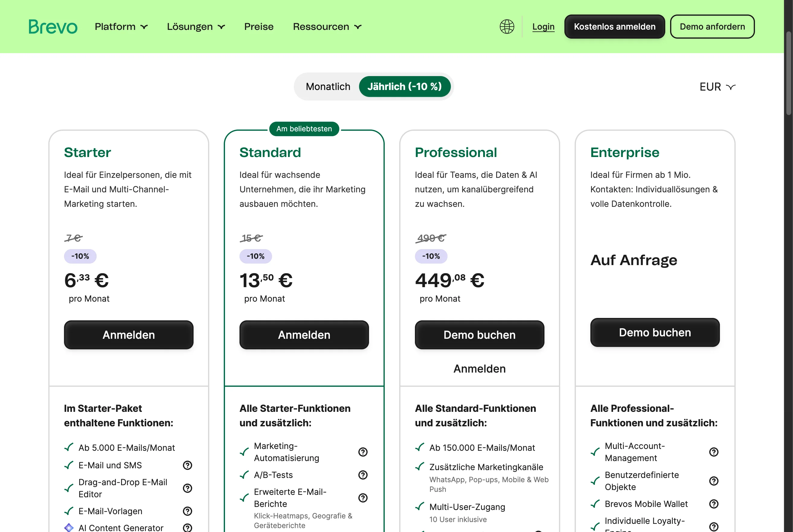Click the AI Content Generator diamond icon
The height and width of the screenshot is (532, 793).
[x=69, y=527]
